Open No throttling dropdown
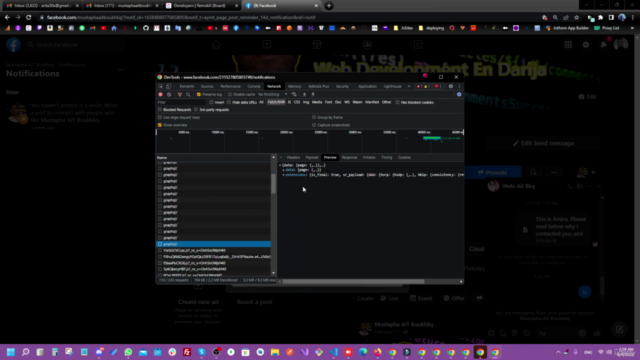This screenshot has width=640, height=360. pos(272,94)
